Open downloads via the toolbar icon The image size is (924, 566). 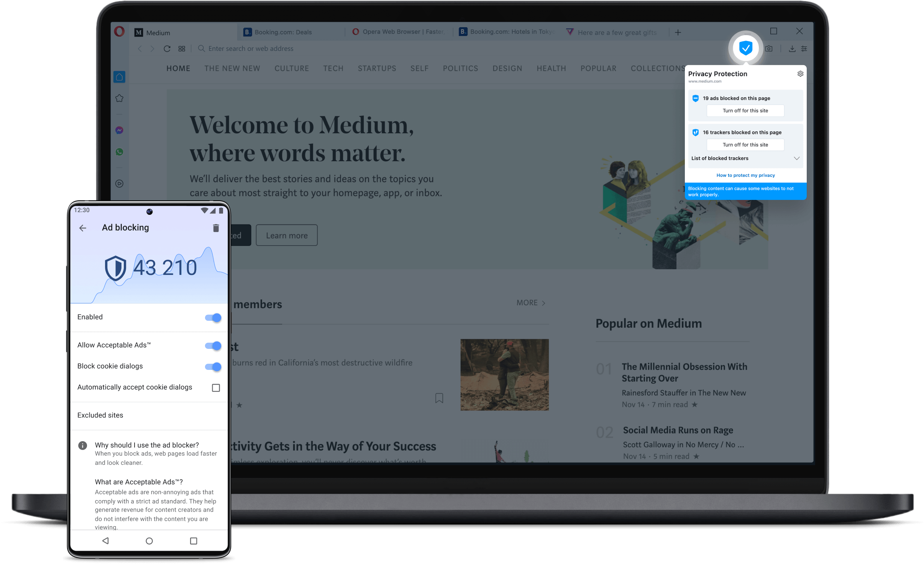point(791,48)
